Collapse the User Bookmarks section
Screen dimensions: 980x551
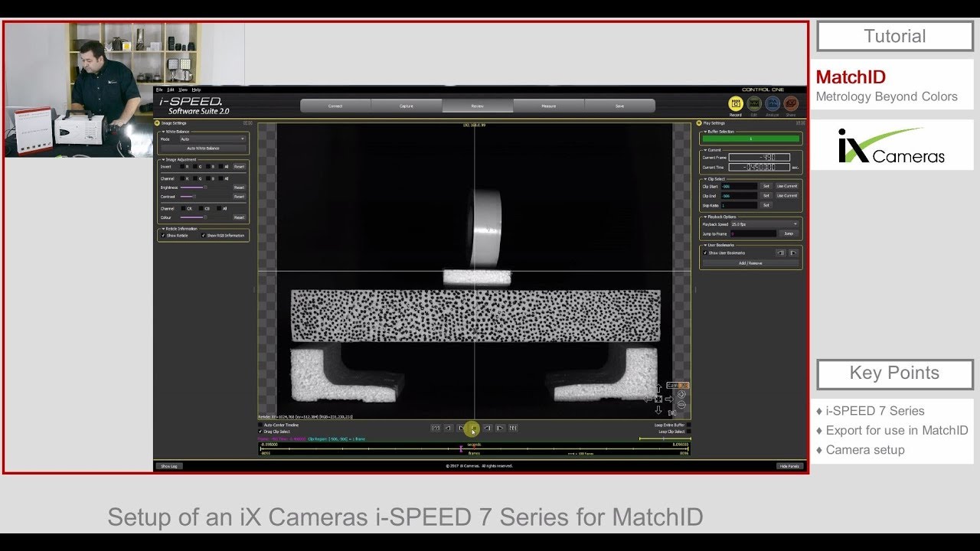(705, 245)
